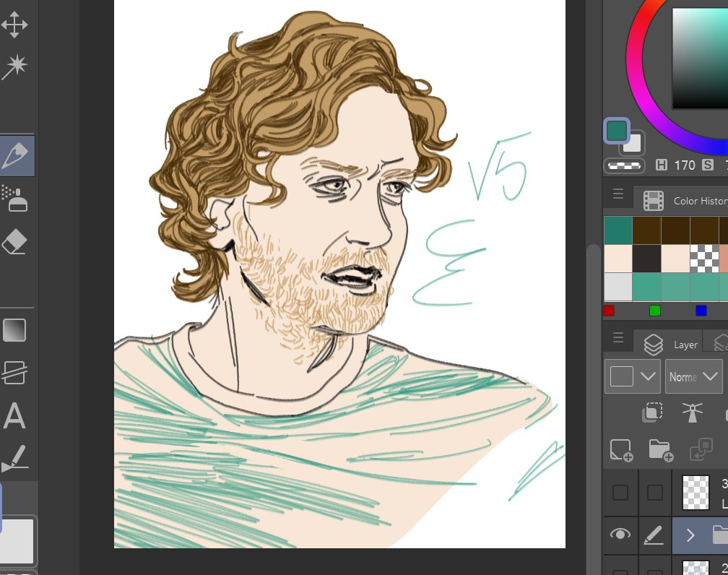Open the Normal blending mode dropdown
This screenshot has height=575, width=728.
point(693,376)
